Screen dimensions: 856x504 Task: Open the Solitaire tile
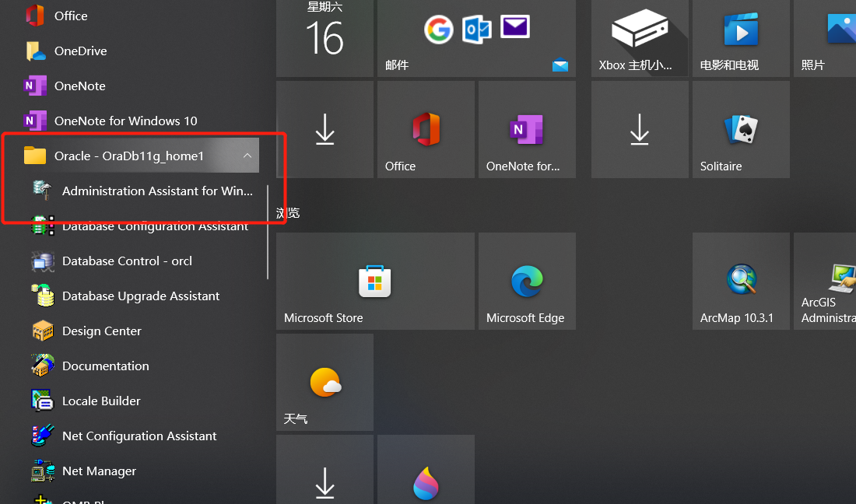pos(741,129)
